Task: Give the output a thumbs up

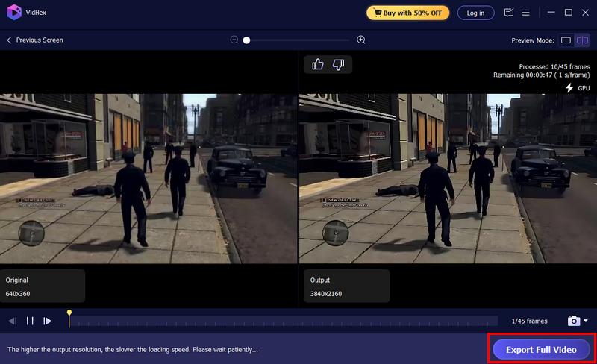Action: coord(318,65)
